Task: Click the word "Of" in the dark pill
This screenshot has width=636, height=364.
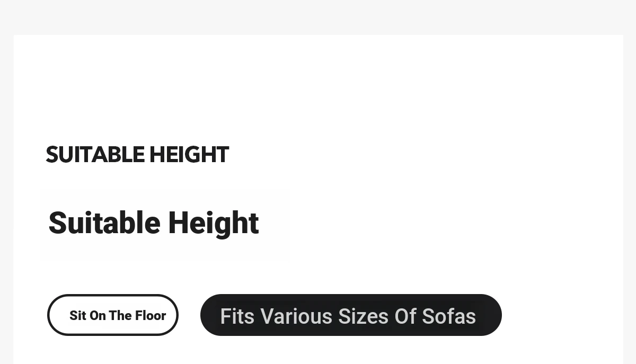Action: click(x=405, y=316)
